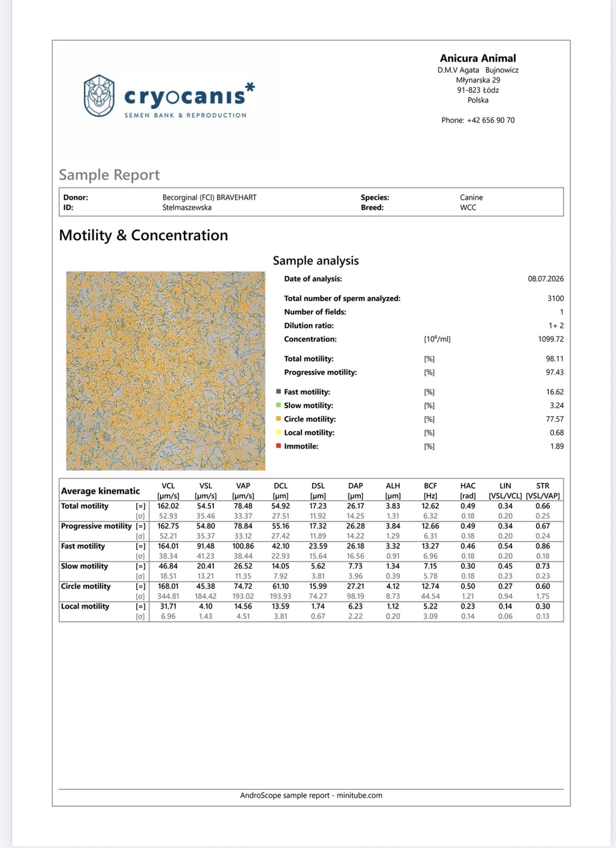Click the Anicura Animal clinic name
Screen dimensions: 616x848
click(478, 58)
